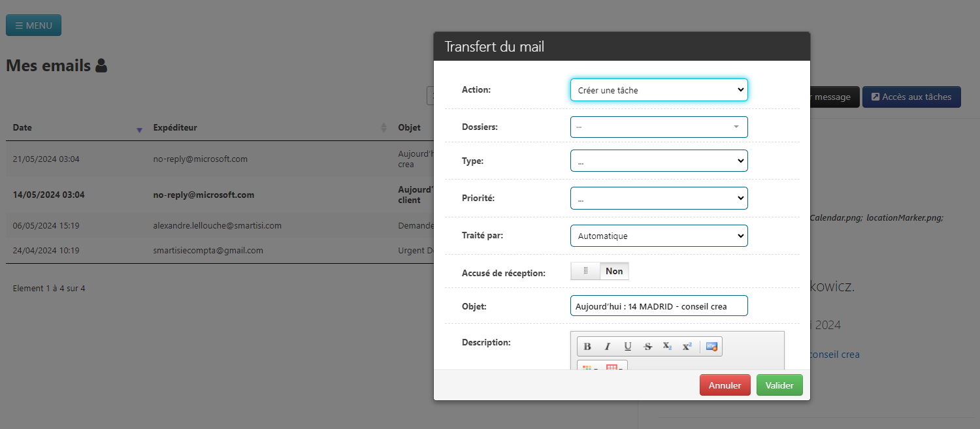The width and height of the screenshot is (980, 429).
Task: Open the Action dropdown showing Créer une tâche
Action: (x=659, y=90)
